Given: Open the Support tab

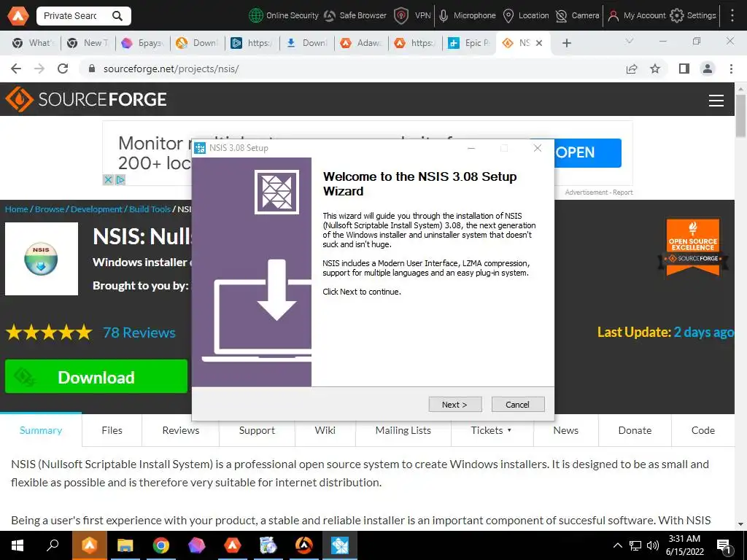Looking at the screenshot, I should (x=257, y=430).
